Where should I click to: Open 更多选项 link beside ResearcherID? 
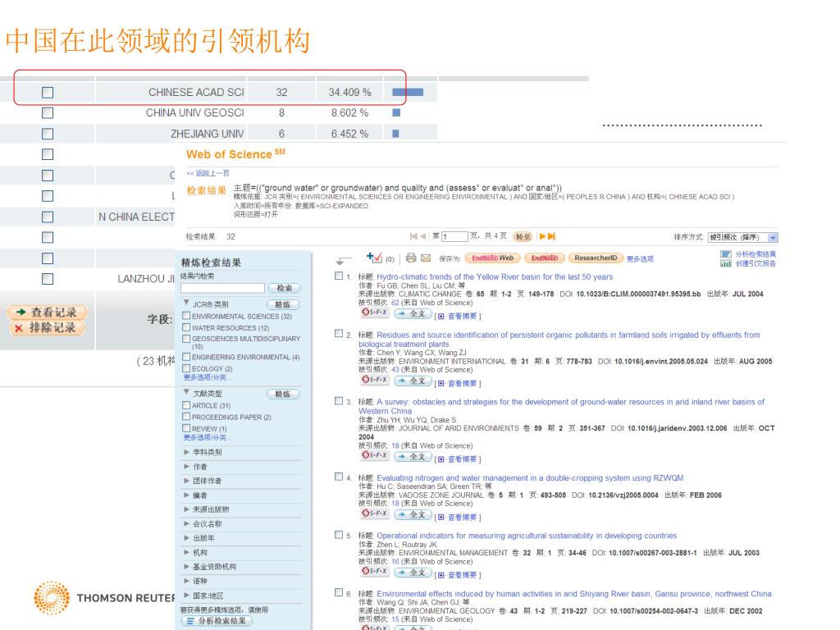[640, 258]
